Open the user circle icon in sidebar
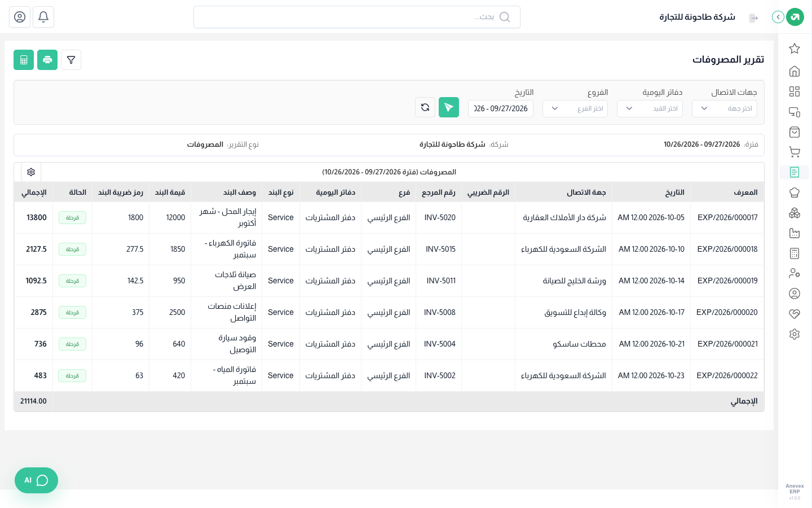812x508 pixels. pyautogui.click(x=795, y=294)
